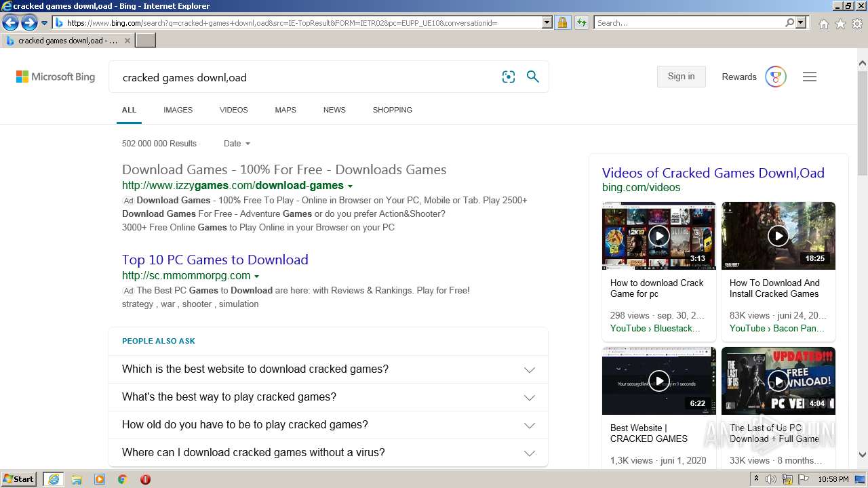Click the page scrollbar up arrow
The image size is (868, 488).
[862, 63]
